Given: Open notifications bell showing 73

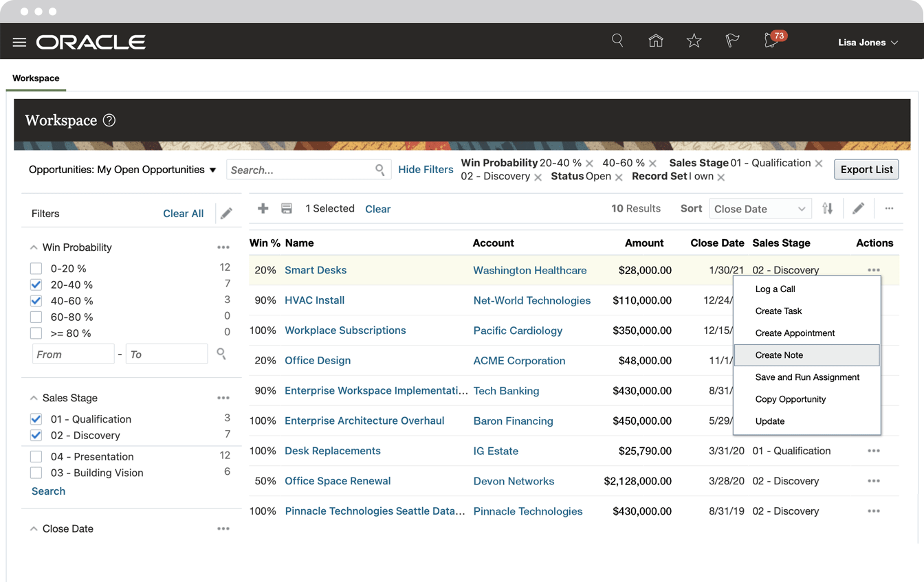Looking at the screenshot, I should tap(773, 41).
